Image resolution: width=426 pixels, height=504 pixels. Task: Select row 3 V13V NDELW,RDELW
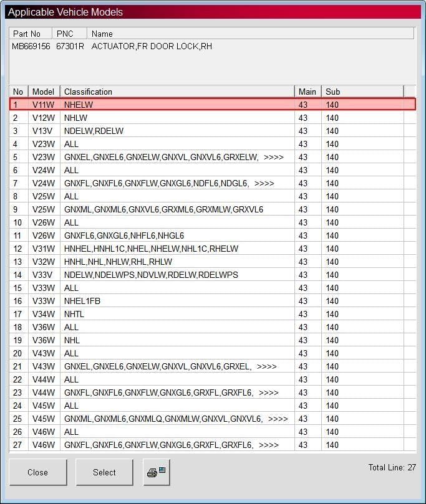(213, 131)
